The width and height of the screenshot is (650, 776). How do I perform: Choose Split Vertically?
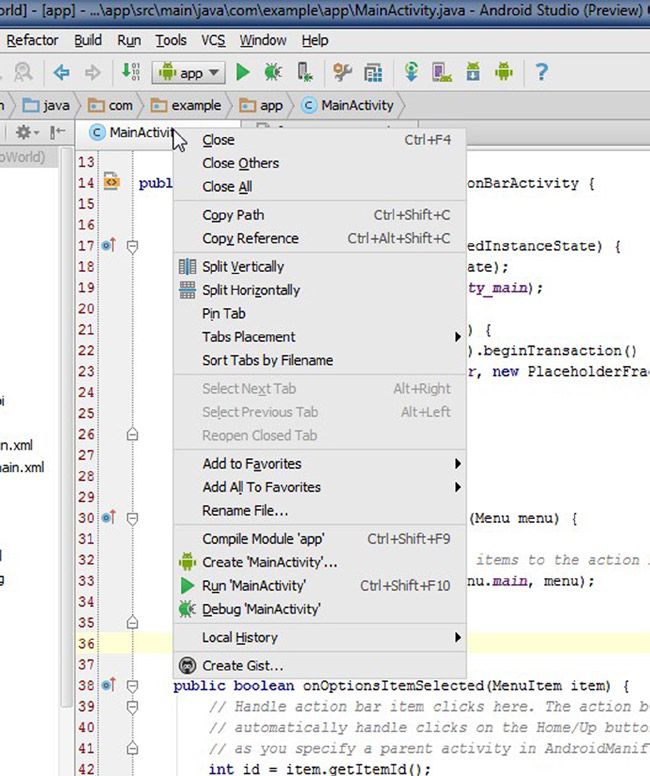320,267
